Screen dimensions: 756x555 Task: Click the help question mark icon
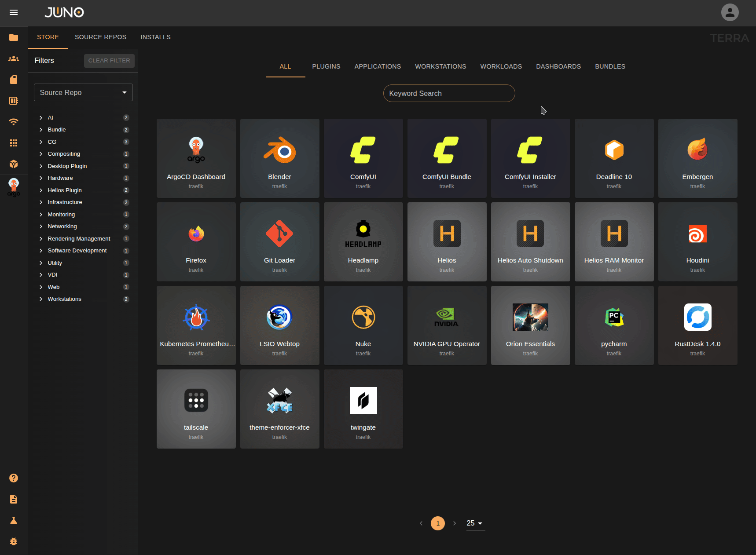point(14,478)
